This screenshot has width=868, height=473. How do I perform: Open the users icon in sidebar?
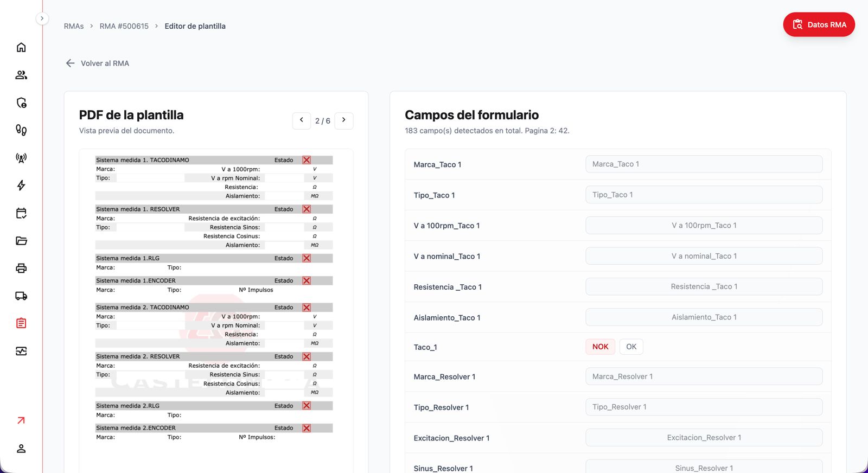click(21, 75)
